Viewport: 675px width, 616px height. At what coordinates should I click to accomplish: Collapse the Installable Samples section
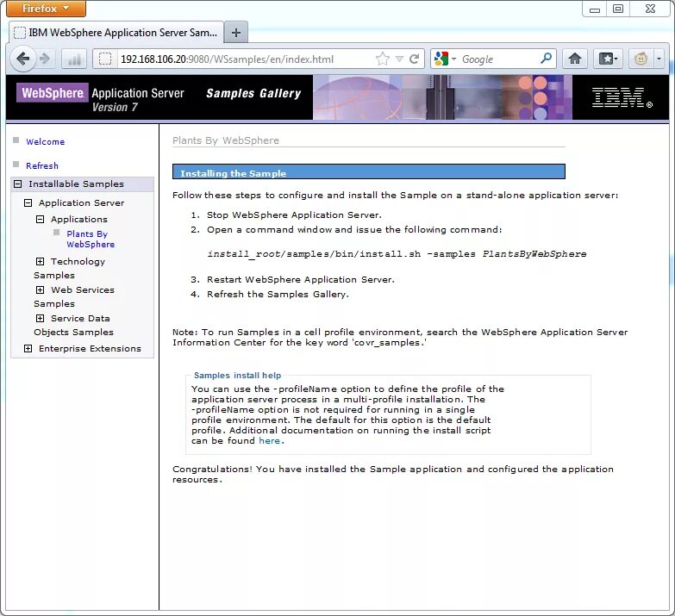pyautogui.click(x=17, y=184)
